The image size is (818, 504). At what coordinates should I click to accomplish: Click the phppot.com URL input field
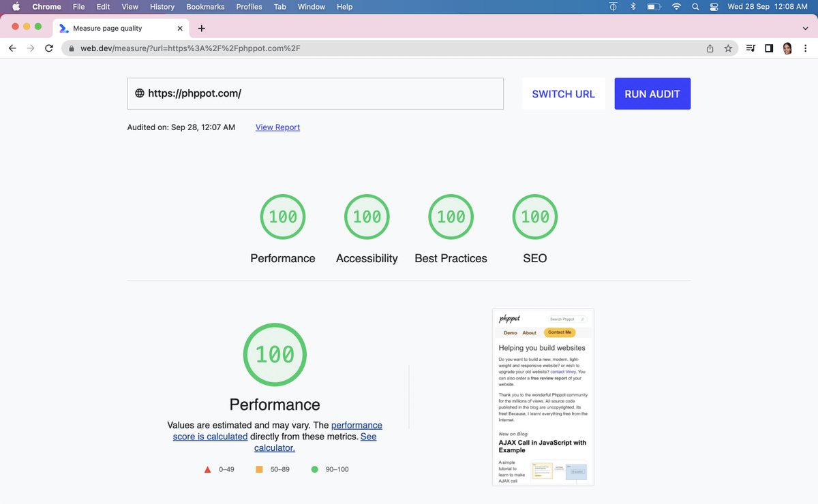[316, 93]
